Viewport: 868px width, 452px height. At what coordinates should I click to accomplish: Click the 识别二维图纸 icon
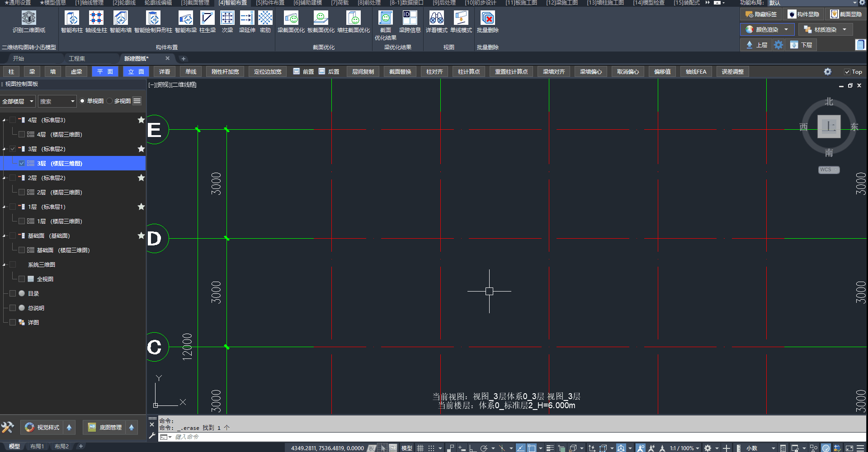tap(29, 19)
